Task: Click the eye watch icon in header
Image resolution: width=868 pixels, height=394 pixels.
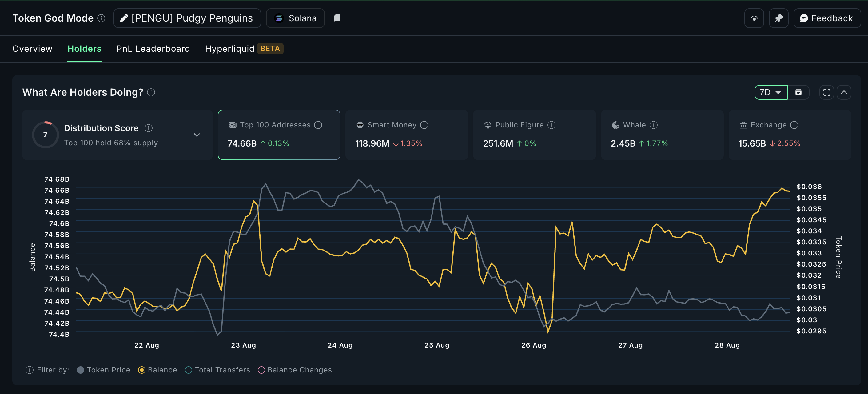Action: [x=754, y=18]
